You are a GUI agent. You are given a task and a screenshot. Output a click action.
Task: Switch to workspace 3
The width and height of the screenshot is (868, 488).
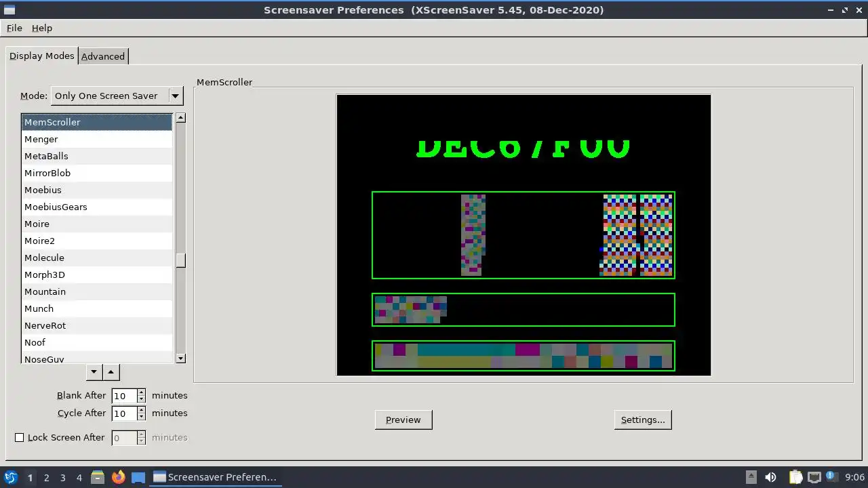click(x=62, y=477)
